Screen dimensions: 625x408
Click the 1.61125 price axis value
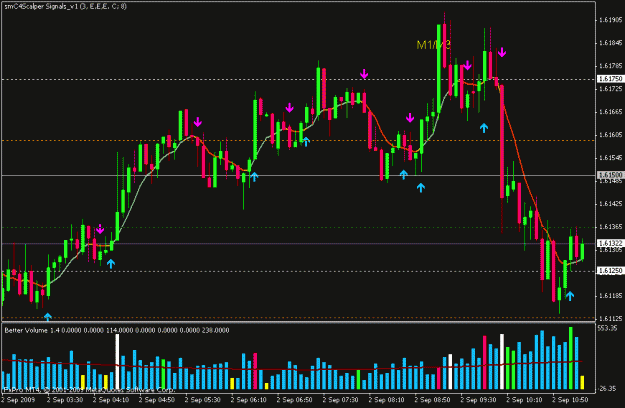tap(611, 319)
